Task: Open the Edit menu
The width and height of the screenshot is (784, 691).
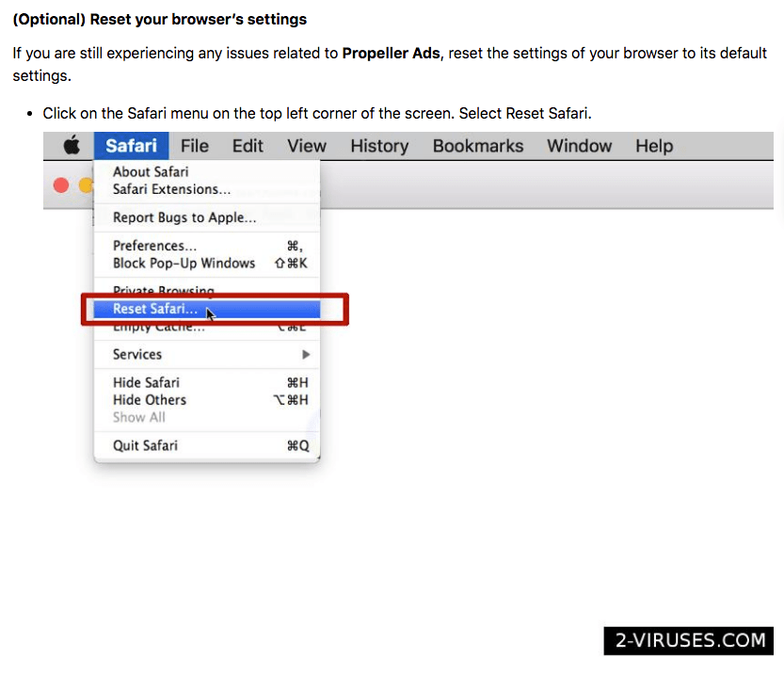Action: (x=248, y=146)
